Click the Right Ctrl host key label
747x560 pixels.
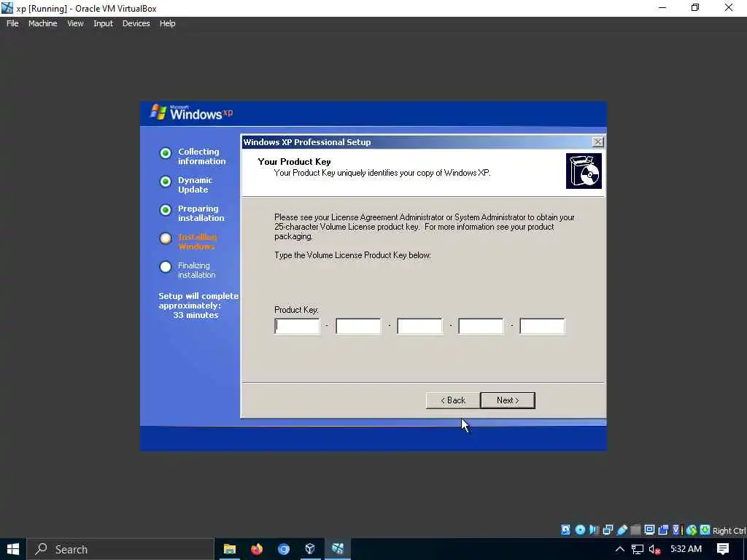click(x=729, y=531)
